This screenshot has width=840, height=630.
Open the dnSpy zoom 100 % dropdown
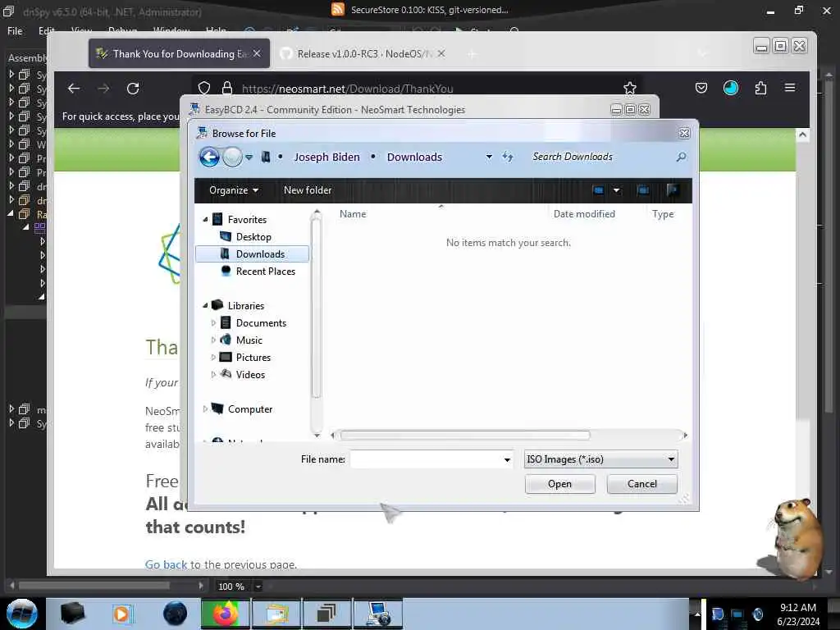pos(258,587)
